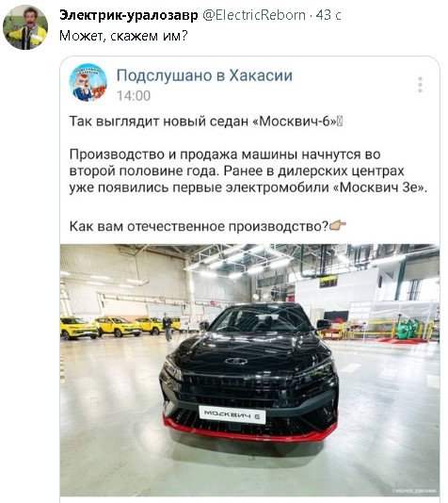Click the photo watermark in bottom corner

(x=414, y=491)
